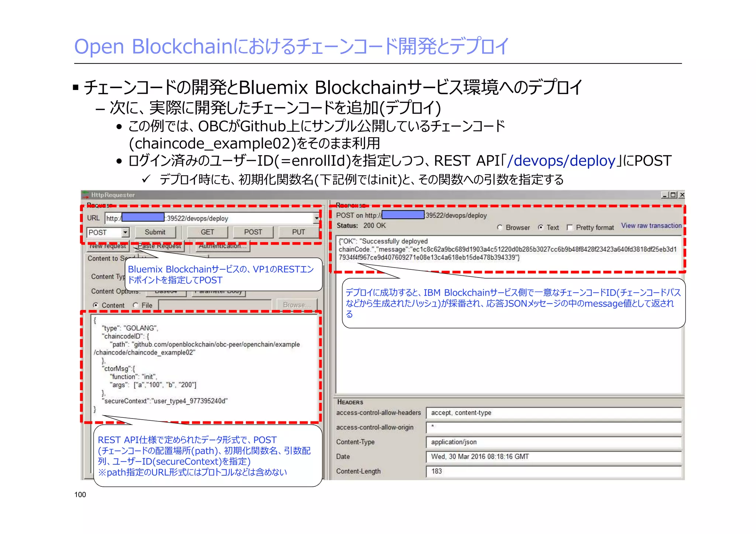Click the New request button
This screenshot has height=534, width=756.
tap(108, 246)
